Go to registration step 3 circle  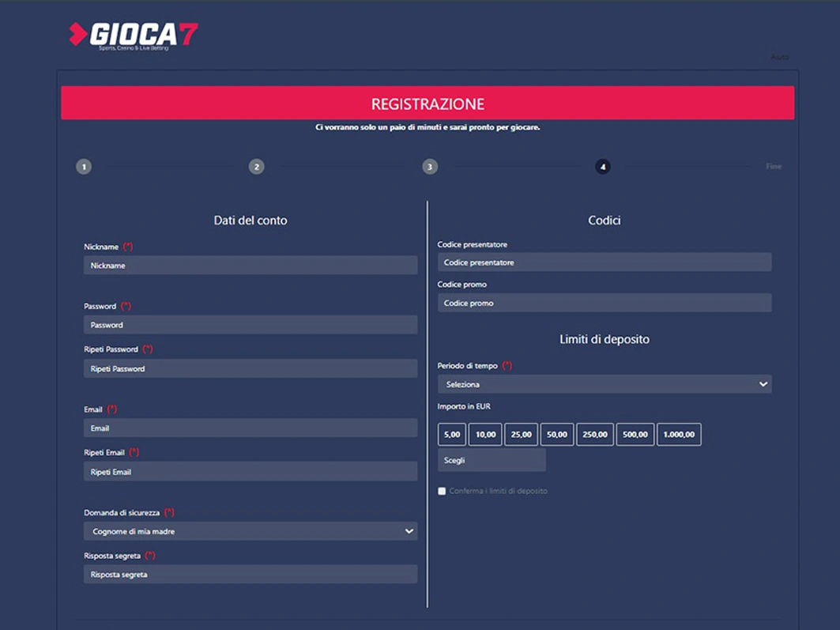(430, 167)
